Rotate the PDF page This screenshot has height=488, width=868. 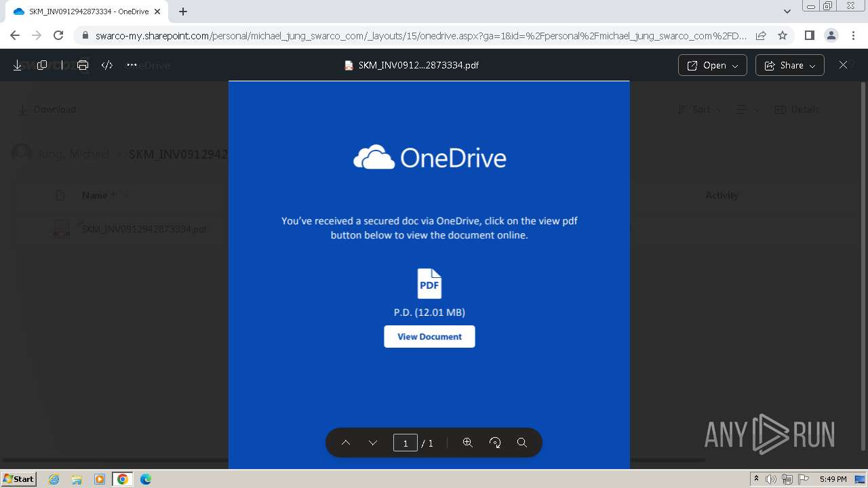click(x=495, y=443)
